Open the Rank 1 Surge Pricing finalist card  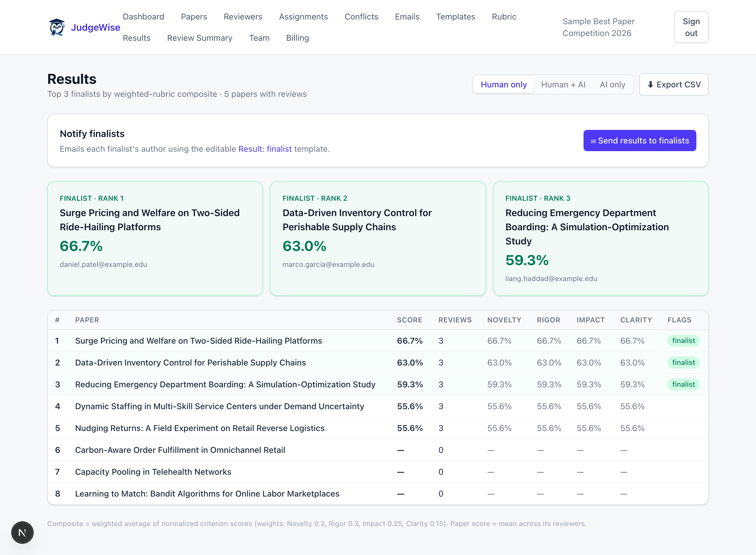pyautogui.click(x=155, y=239)
